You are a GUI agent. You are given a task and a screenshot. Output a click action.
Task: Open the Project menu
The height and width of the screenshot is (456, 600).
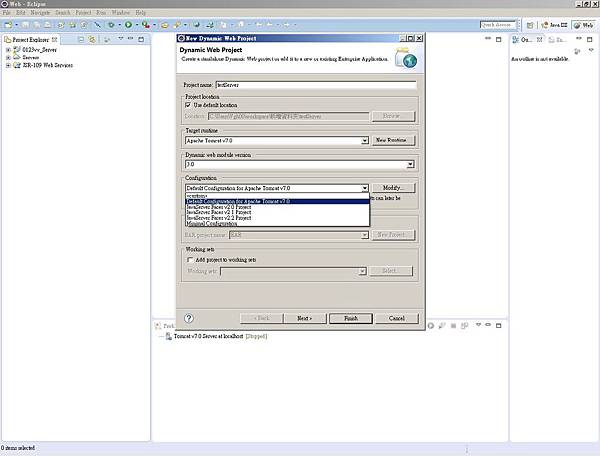pyautogui.click(x=83, y=13)
